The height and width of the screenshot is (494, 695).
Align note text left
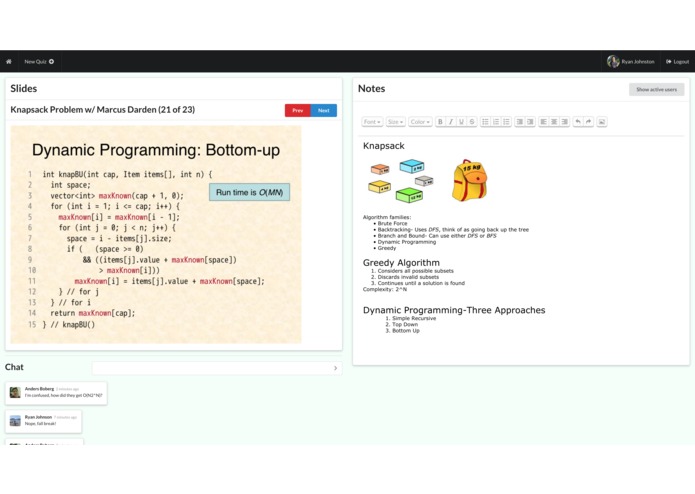click(543, 122)
